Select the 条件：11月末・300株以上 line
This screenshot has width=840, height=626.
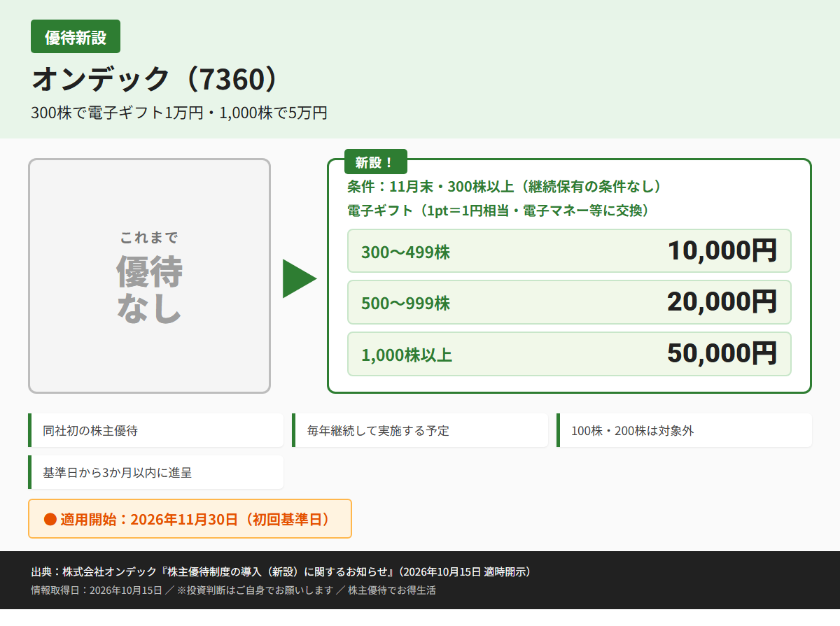click(x=505, y=187)
